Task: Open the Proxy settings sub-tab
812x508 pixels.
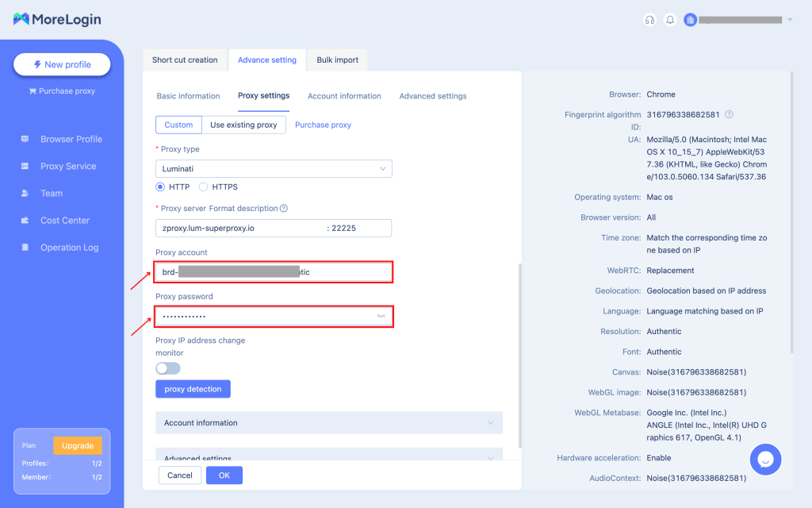Action: [263, 96]
